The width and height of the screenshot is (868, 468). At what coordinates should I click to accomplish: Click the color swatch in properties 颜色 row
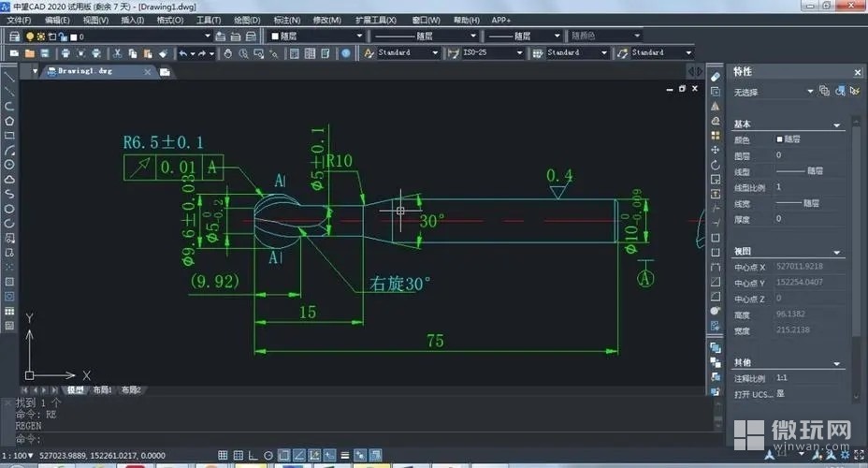[779, 139]
